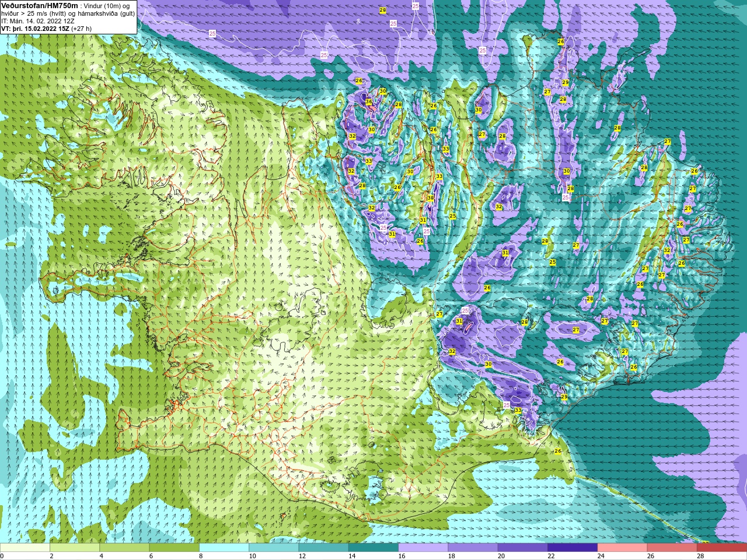Viewport: 747px width, 560px height.
Task: Click the 10–12 m/s legend color swatch
Action: click(x=274, y=548)
